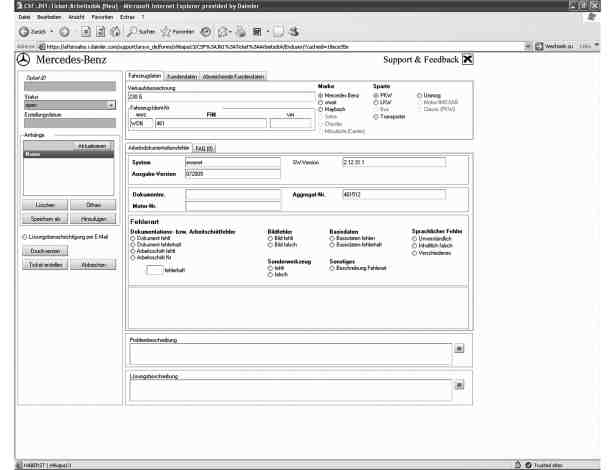The image size is (615, 470).
Task: Click the Lösungsbeschreibung text area
Action: coord(291,390)
